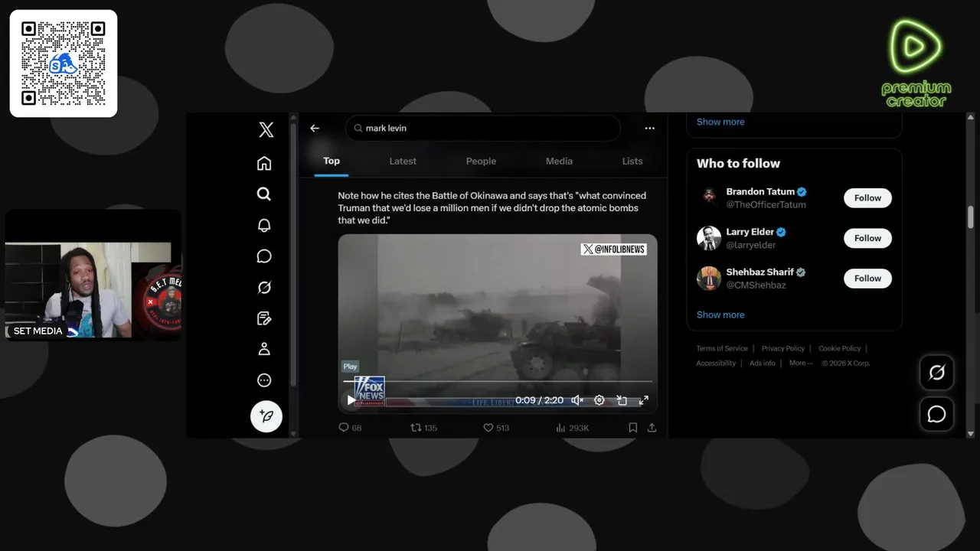
Task: Share the post via upload icon
Action: [652, 428]
